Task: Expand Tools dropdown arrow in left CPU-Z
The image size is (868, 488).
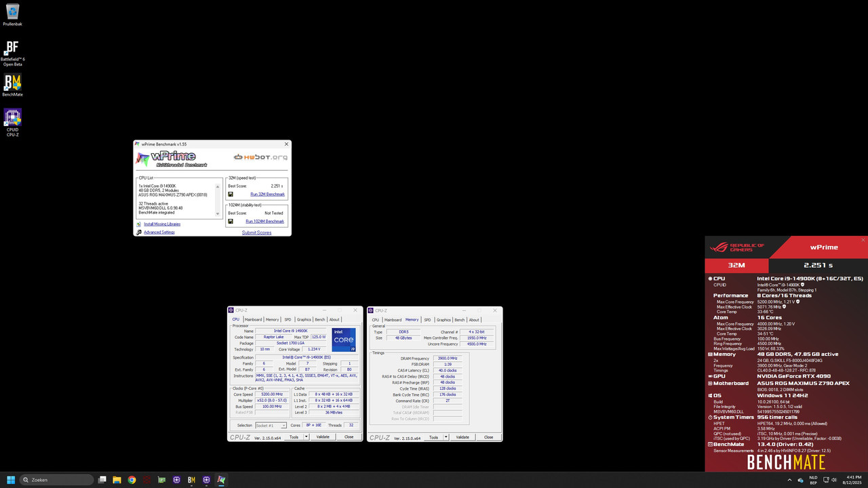Action: pyautogui.click(x=306, y=436)
